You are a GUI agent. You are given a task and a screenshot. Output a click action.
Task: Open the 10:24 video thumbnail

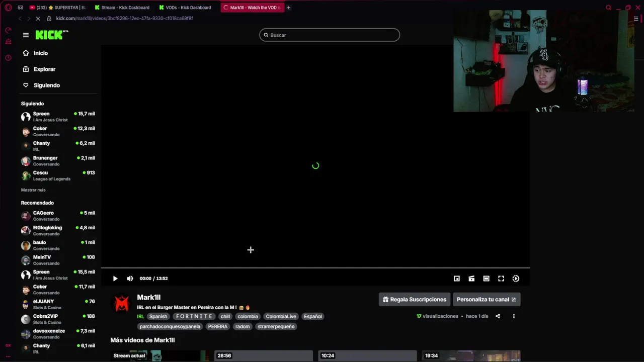(x=367, y=356)
